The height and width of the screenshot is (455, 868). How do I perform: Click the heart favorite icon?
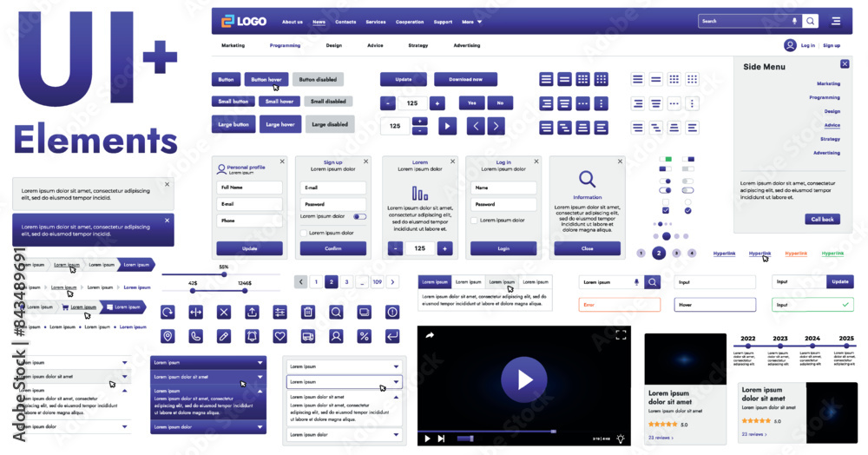pyautogui.click(x=280, y=336)
